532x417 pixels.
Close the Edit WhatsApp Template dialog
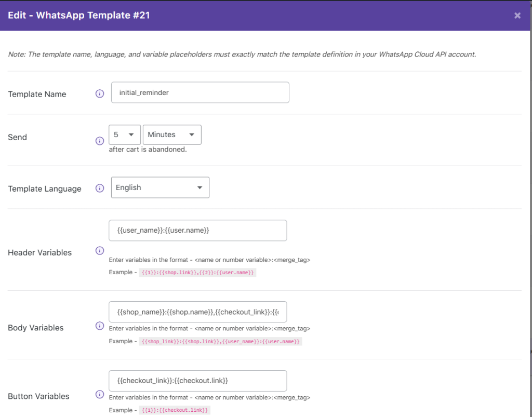(517, 16)
